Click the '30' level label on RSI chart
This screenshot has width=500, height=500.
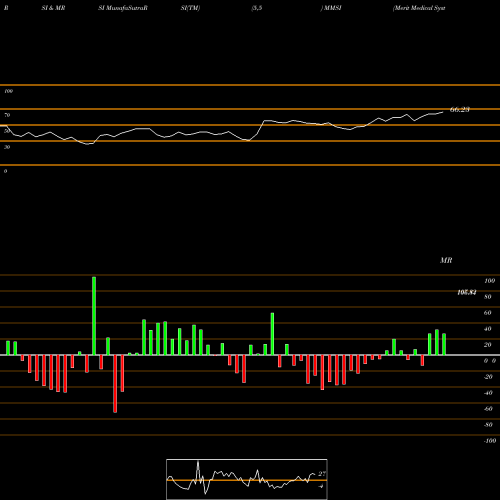click(7, 147)
